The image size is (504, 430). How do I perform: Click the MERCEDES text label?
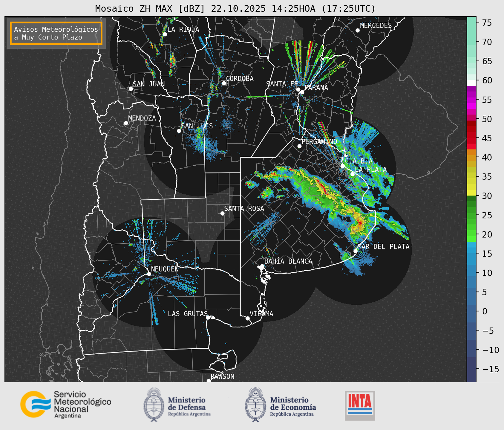pyautogui.click(x=376, y=26)
